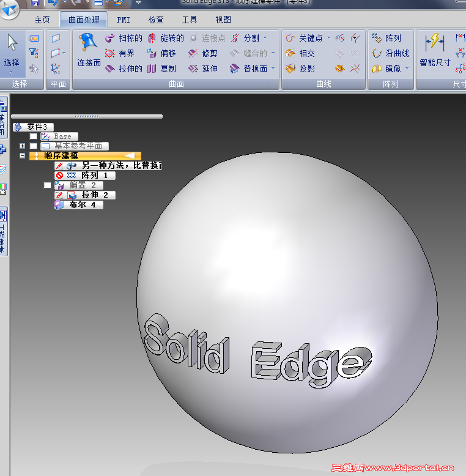Image resolution: width=466 pixels, height=476 pixels.
Task: Click the save icon in quick access toolbar
Action: pos(35,2)
